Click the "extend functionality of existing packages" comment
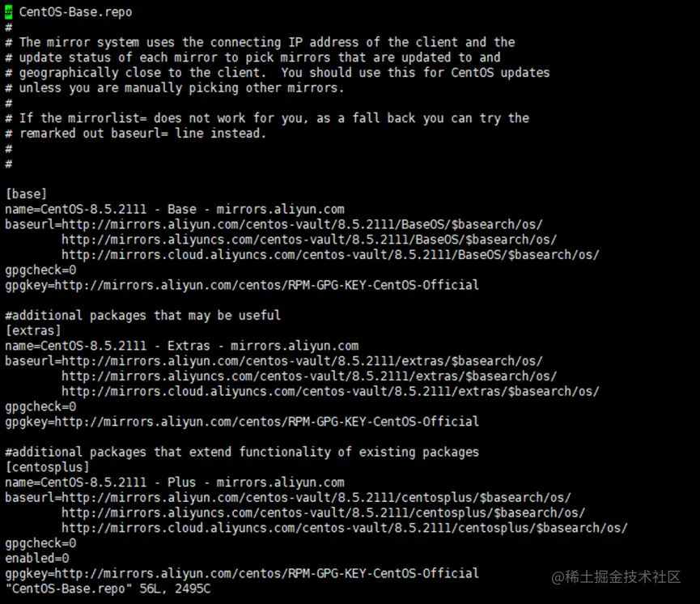 (x=242, y=452)
